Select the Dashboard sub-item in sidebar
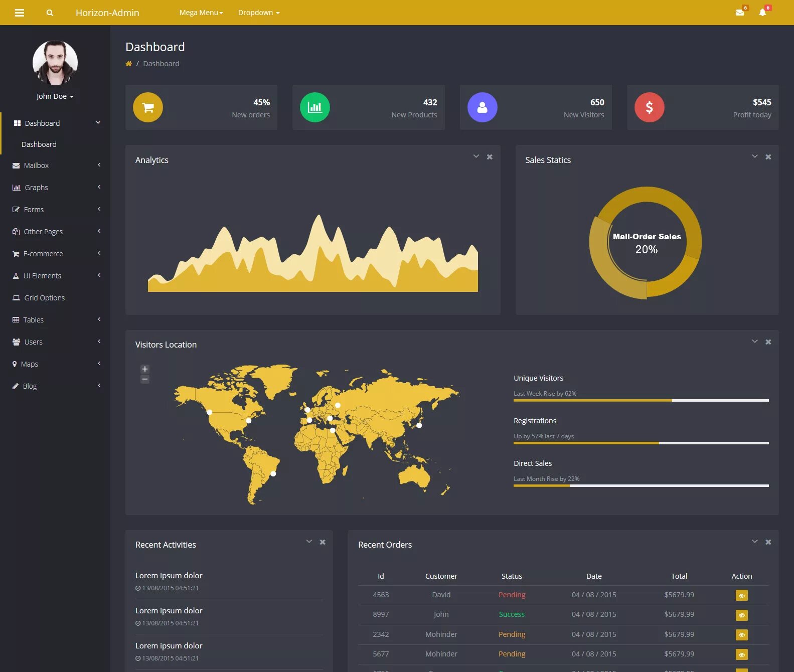The height and width of the screenshot is (672, 794). tap(39, 144)
